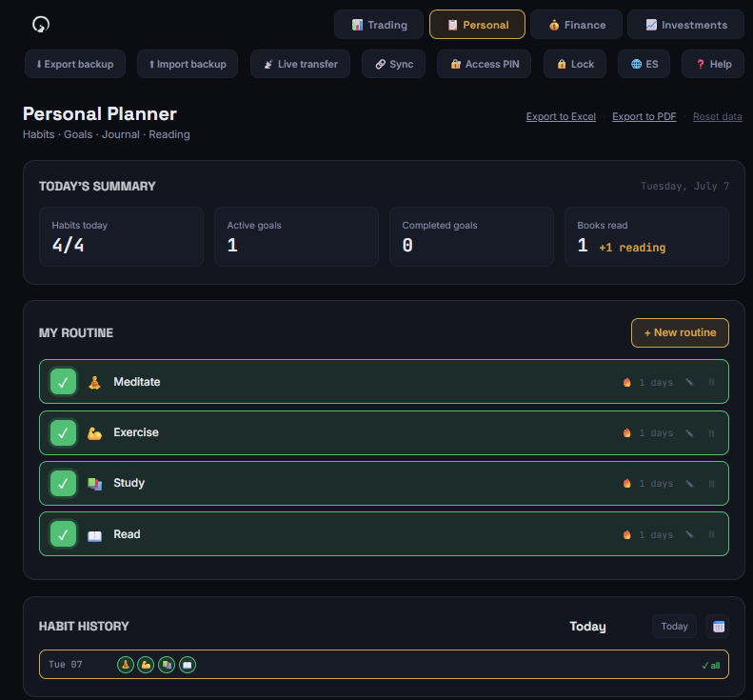The image size is (753, 700).
Task: Add a routine with New routine button
Action: click(x=680, y=332)
